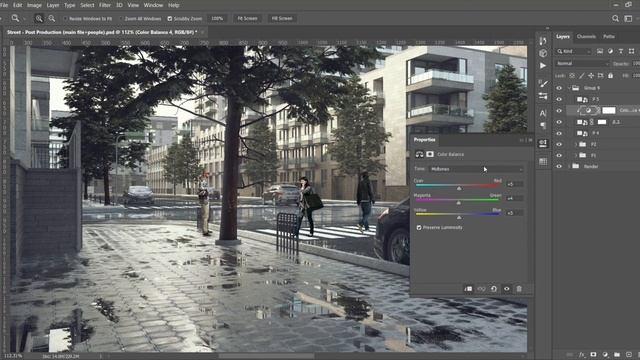
Task: Click the Fill Screen button
Action: 282,18
